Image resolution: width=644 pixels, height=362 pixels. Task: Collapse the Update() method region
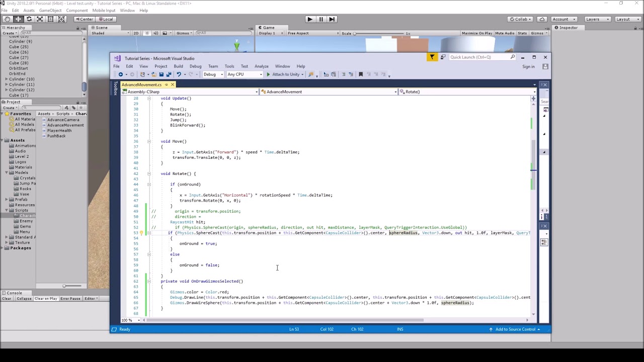pos(149,99)
